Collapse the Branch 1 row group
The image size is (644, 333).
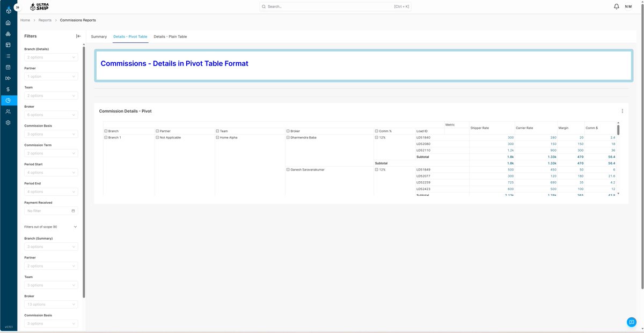(106, 137)
